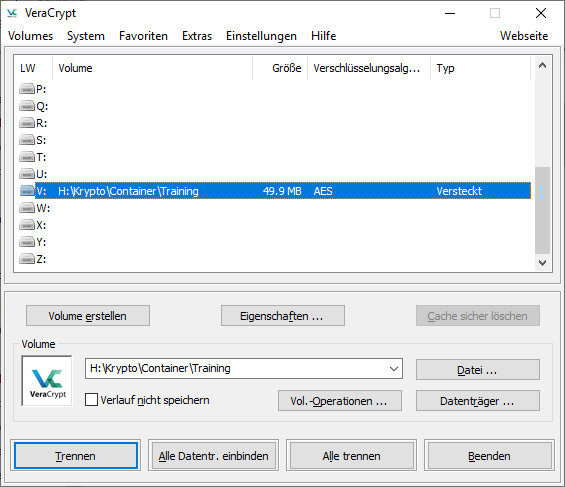Click the volume path input field
The height and width of the screenshot is (487, 565).
[x=236, y=368]
